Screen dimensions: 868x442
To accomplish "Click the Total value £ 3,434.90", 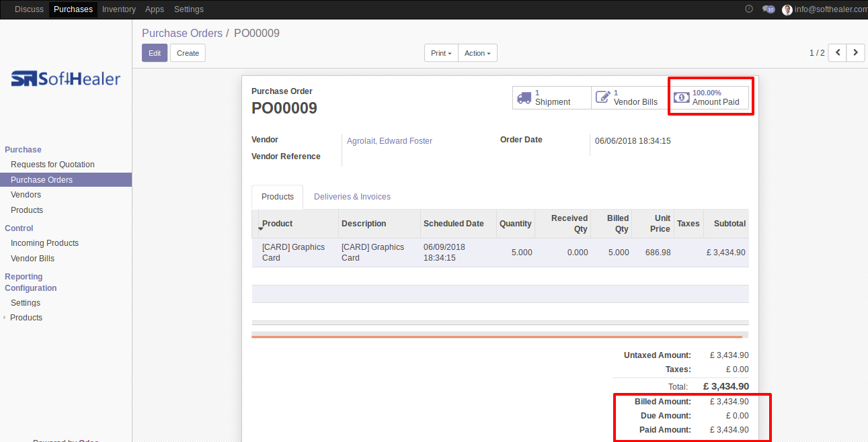I will click(x=726, y=386).
